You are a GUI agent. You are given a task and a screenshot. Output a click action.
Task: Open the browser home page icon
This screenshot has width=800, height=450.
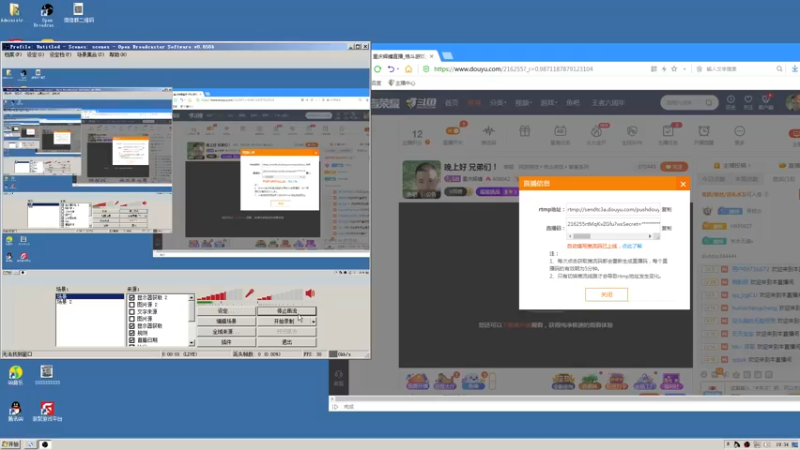pyautogui.click(x=408, y=69)
